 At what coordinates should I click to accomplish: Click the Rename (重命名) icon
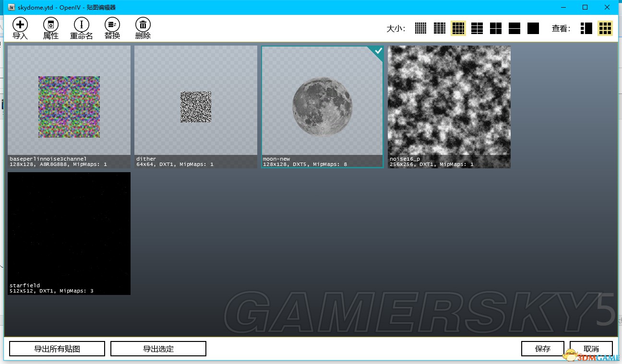pyautogui.click(x=82, y=24)
